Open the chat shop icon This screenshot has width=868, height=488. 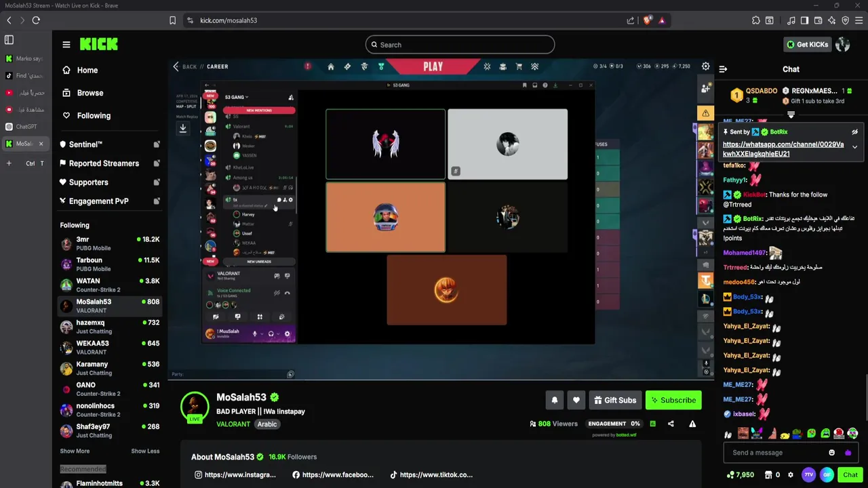[768, 475]
